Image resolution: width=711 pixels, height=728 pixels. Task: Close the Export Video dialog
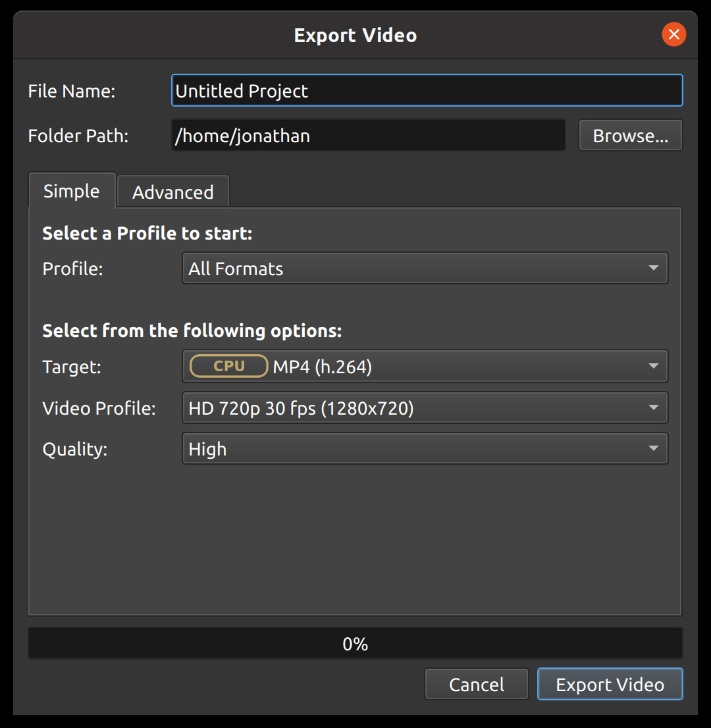point(673,34)
